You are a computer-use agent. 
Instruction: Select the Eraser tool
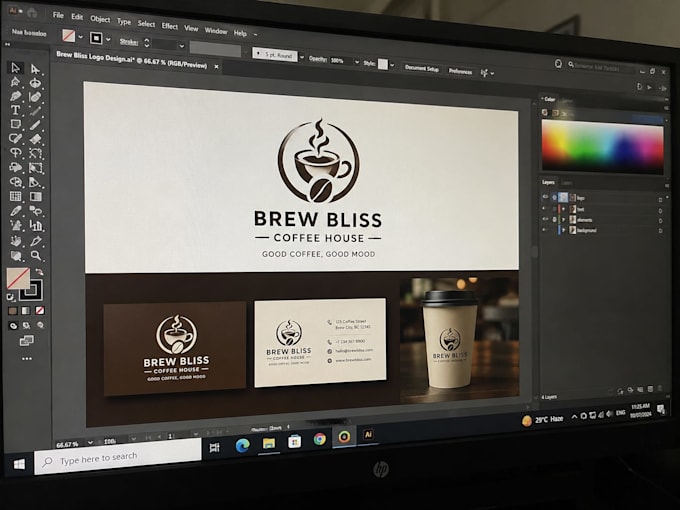coord(35,140)
